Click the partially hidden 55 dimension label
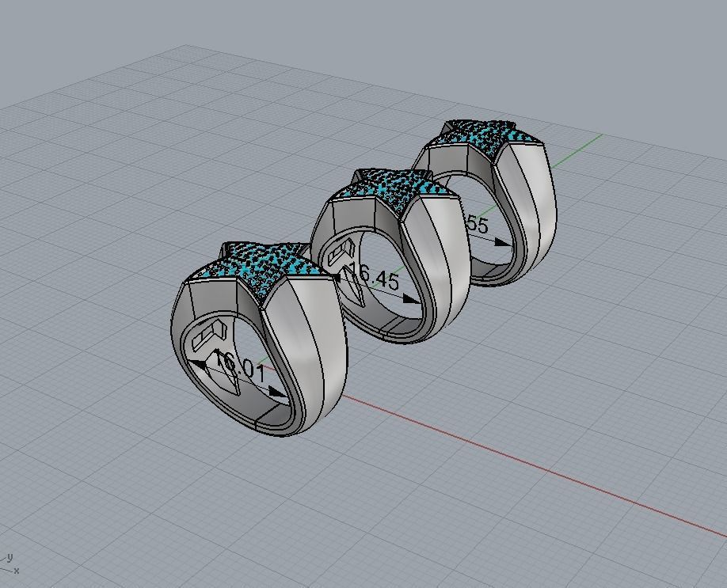 click(x=477, y=224)
